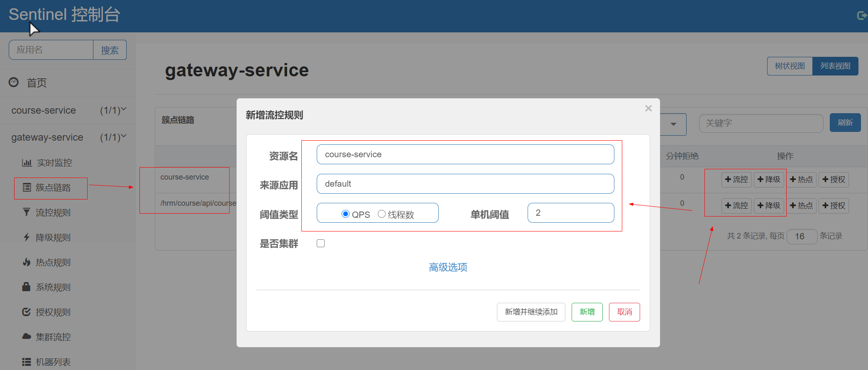Click the 簇点链路 list icon
This screenshot has height=370, width=868.
click(27, 187)
